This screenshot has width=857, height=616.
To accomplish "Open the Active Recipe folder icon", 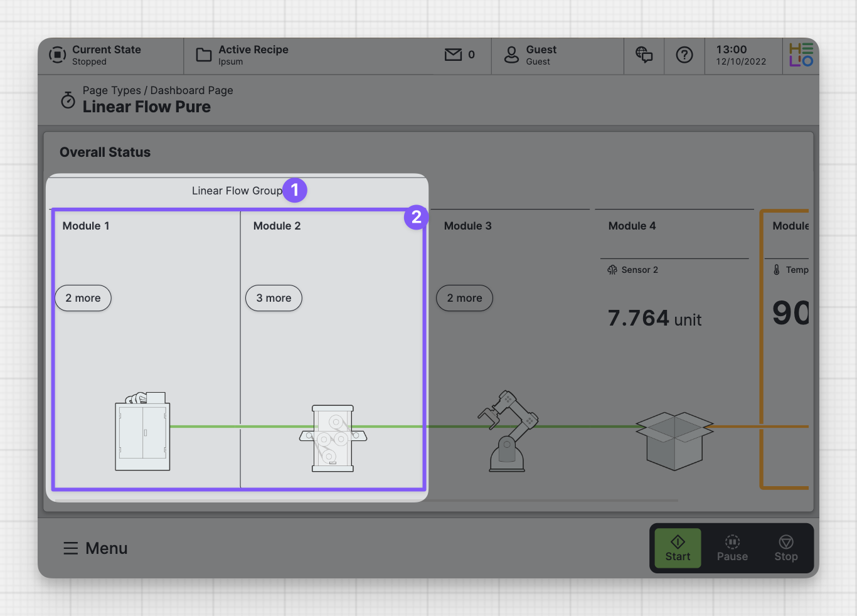I will (204, 55).
